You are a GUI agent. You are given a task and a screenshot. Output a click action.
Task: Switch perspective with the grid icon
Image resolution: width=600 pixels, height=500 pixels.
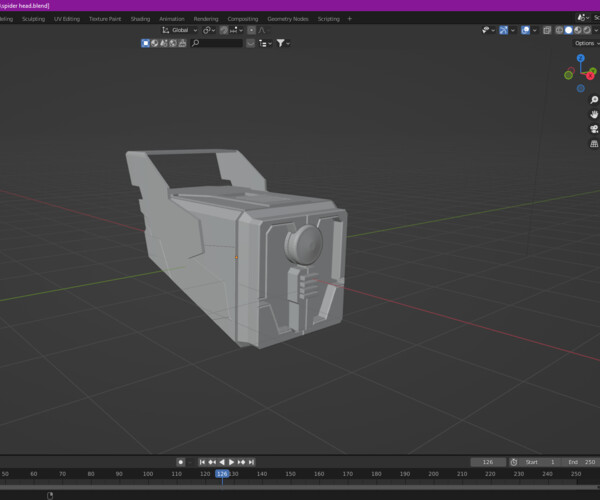pyautogui.click(x=594, y=142)
